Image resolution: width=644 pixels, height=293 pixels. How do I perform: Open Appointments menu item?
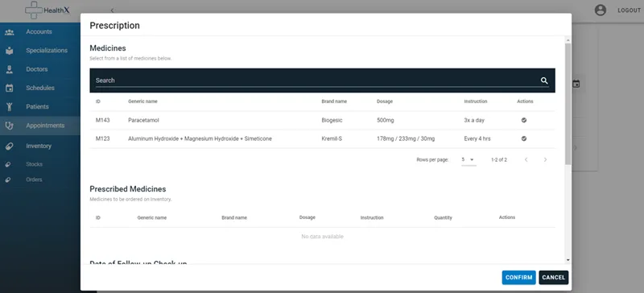point(45,126)
